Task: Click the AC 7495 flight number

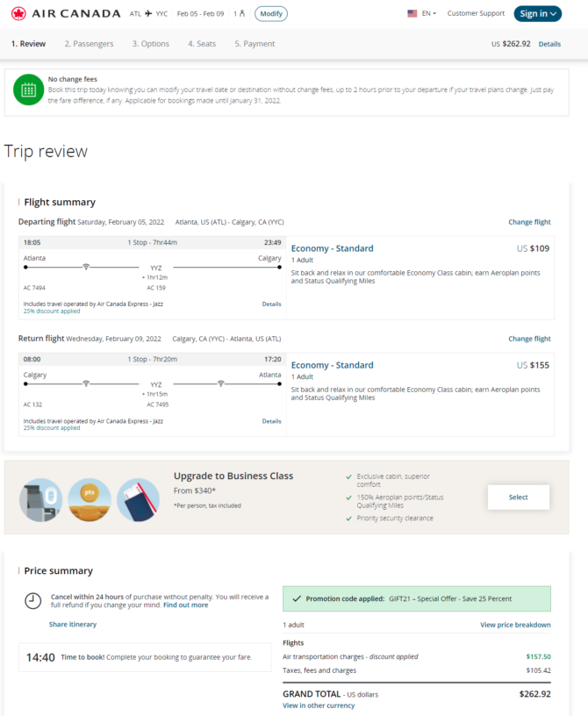Action: (x=158, y=405)
